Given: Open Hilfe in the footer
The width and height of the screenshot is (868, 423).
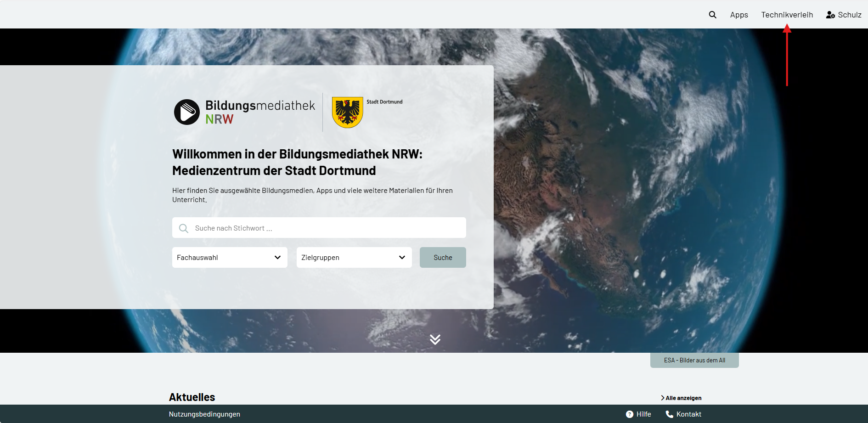Looking at the screenshot, I should click(x=638, y=414).
